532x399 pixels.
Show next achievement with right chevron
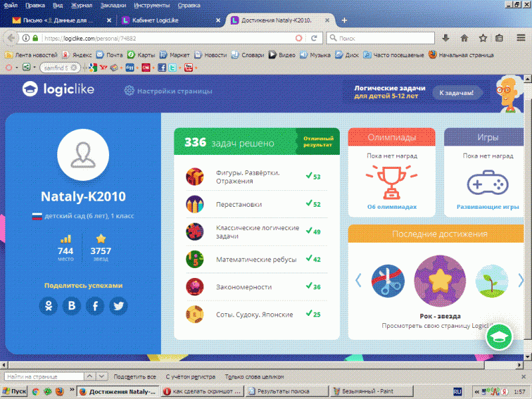pos(521,281)
